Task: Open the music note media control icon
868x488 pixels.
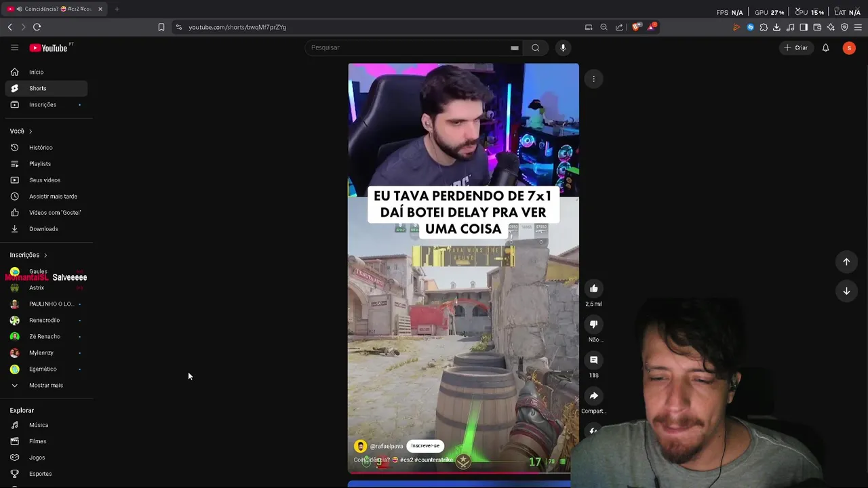Action: 790,27
